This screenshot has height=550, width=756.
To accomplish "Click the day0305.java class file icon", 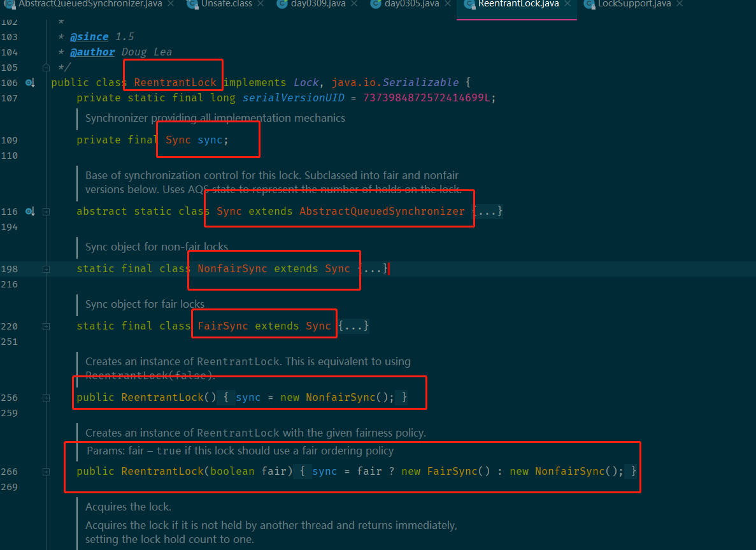I will 376,4.
